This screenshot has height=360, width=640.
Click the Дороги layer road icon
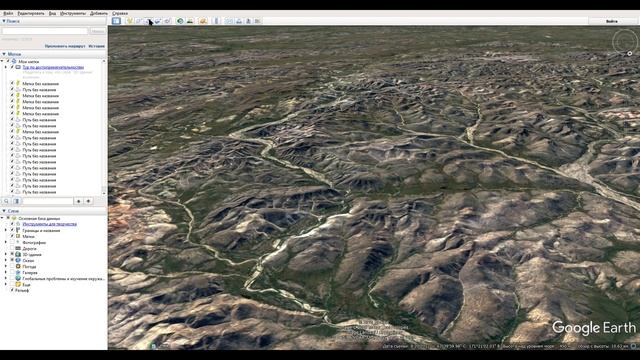[18, 248]
